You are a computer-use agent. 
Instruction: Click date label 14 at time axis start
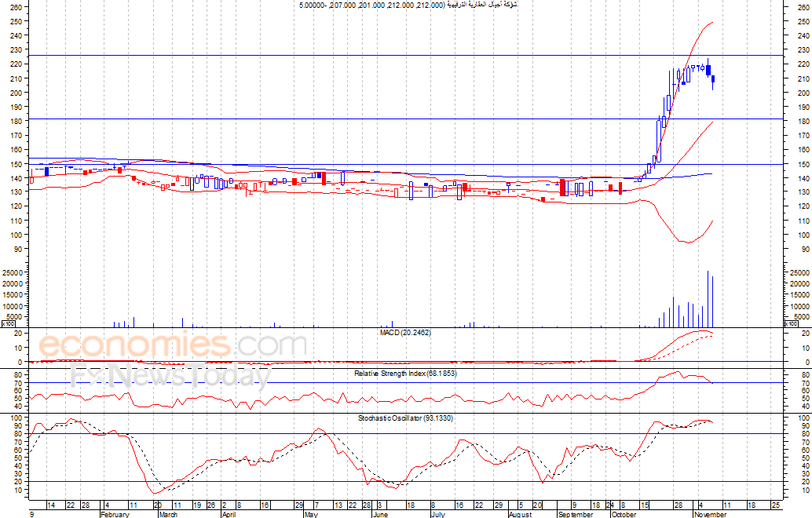point(51,505)
